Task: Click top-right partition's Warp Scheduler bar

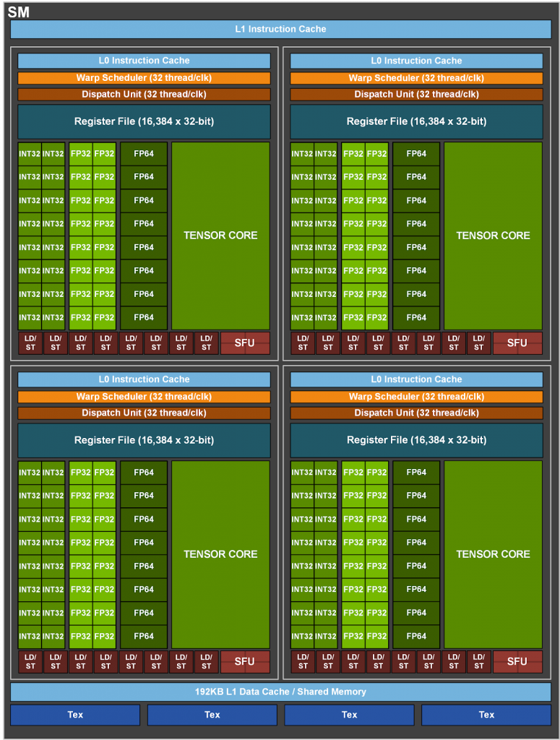Action: [x=417, y=78]
